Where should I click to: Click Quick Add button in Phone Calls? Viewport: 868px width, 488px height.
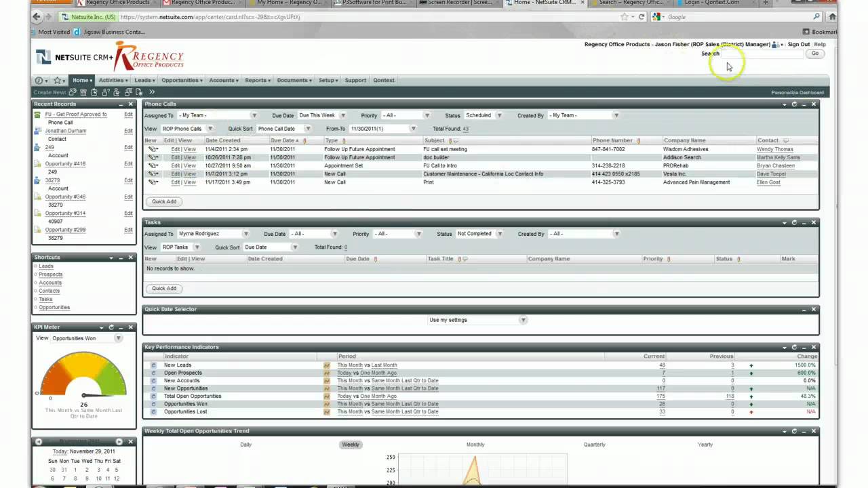pos(164,201)
